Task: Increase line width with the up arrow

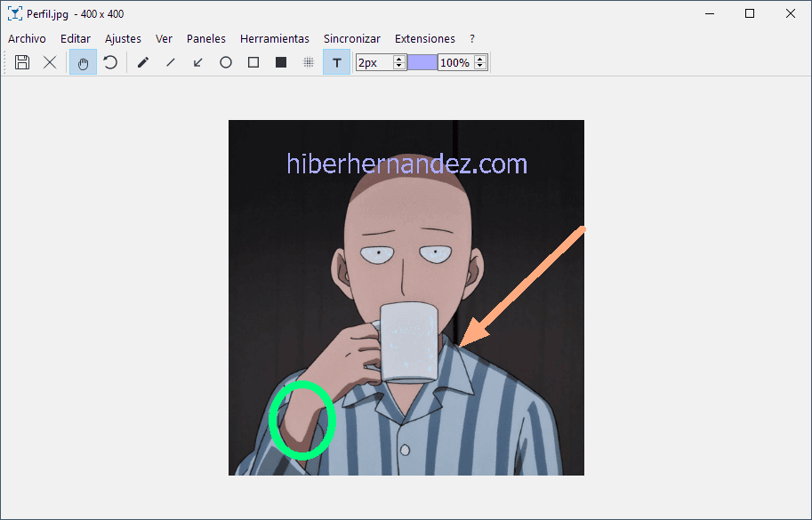Action: pyautogui.click(x=399, y=59)
